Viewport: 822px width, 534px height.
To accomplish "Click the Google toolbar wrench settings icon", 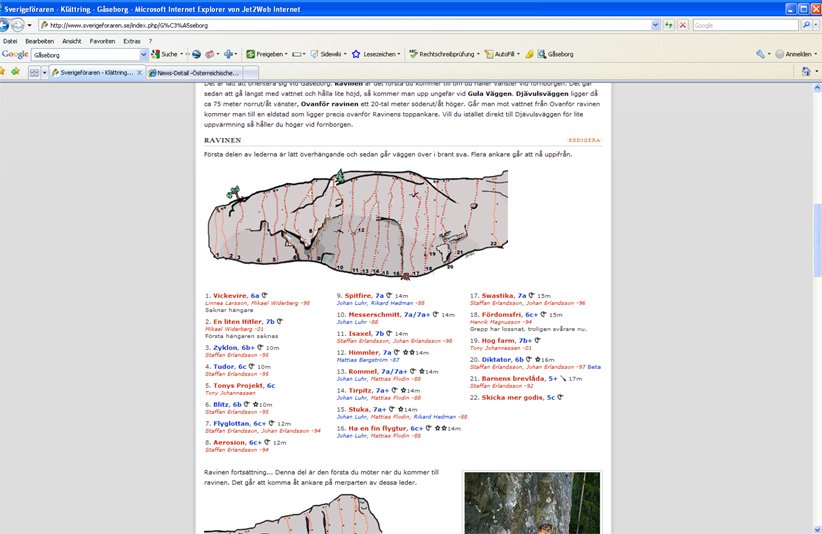I will [x=762, y=54].
